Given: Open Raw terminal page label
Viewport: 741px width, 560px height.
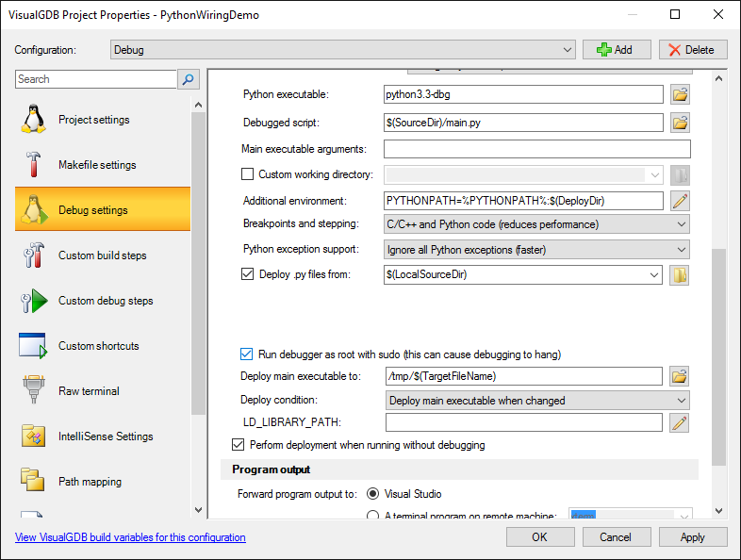Looking at the screenshot, I should pyautogui.click(x=89, y=391).
